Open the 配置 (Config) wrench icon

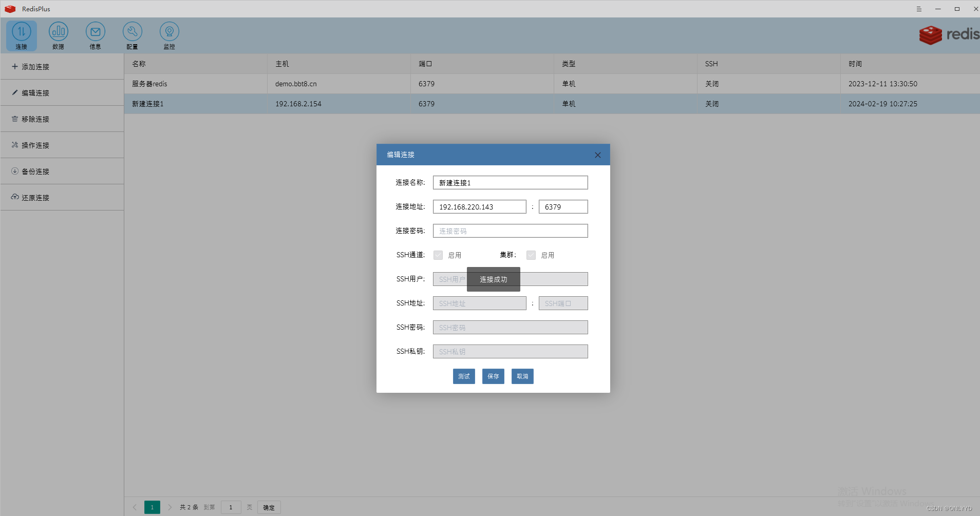click(133, 35)
